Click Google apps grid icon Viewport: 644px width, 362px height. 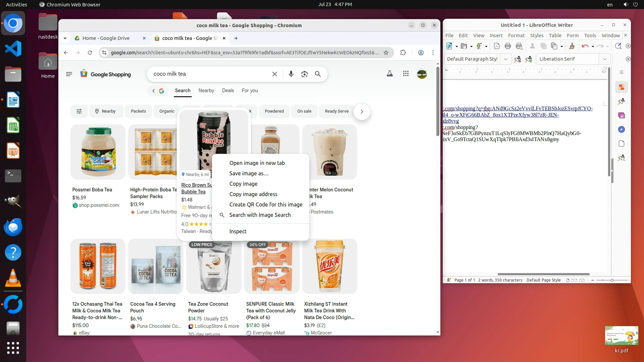pos(406,73)
